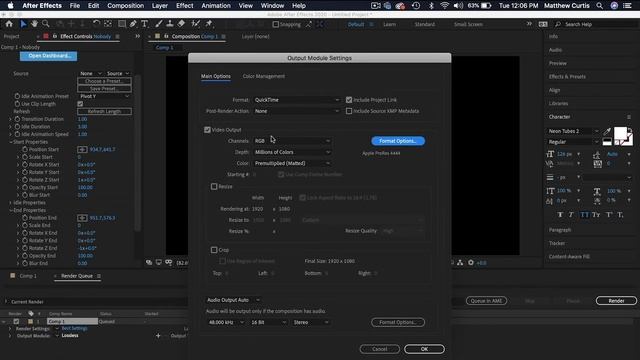Screen dimensions: 640x360
Task: Click the Faux Bold button
Action: tap(560, 215)
